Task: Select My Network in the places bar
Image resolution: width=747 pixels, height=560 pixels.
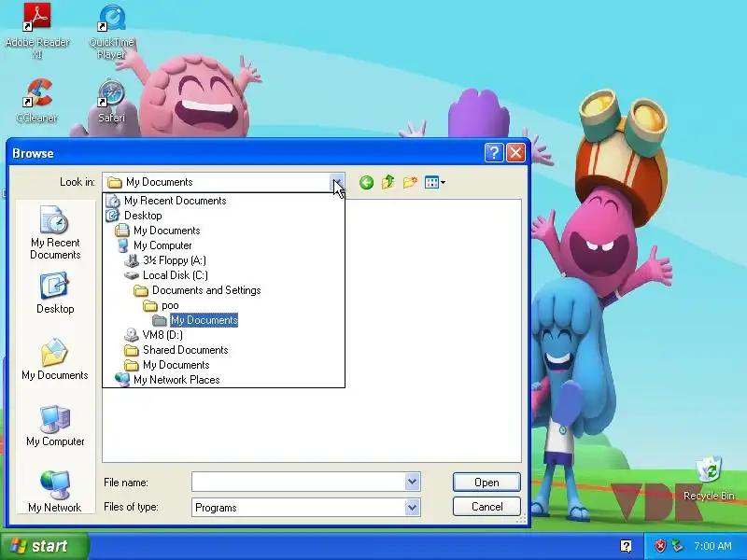Action: click(x=55, y=491)
